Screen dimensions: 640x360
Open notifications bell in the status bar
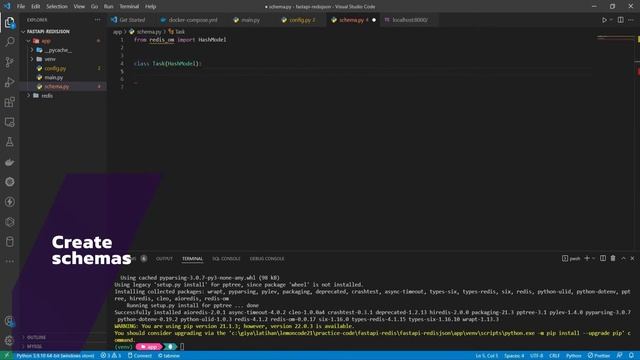[x=631, y=356]
